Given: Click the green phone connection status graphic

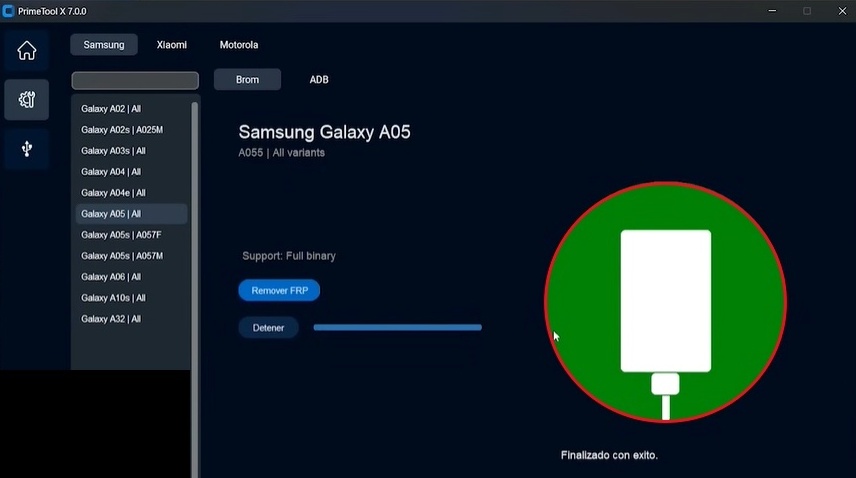Looking at the screenshot, I should pos(665,302).
